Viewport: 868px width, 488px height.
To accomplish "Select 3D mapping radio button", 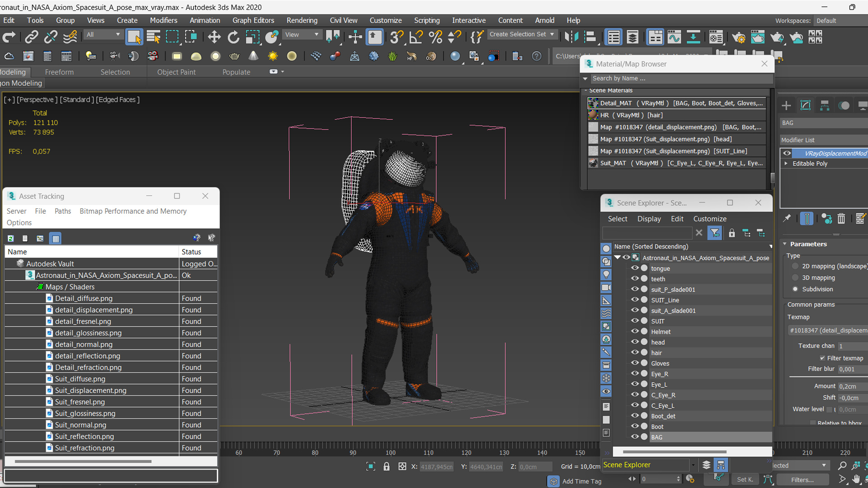I will click(795, 277).
